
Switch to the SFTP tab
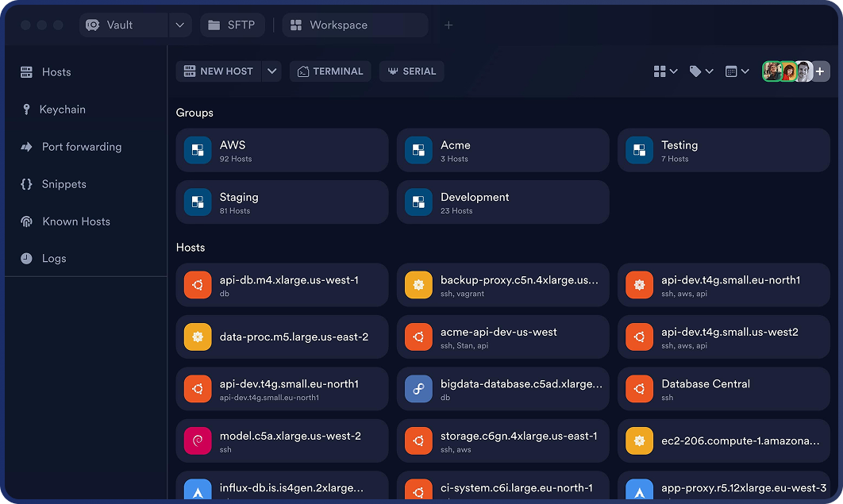[232, 25]
